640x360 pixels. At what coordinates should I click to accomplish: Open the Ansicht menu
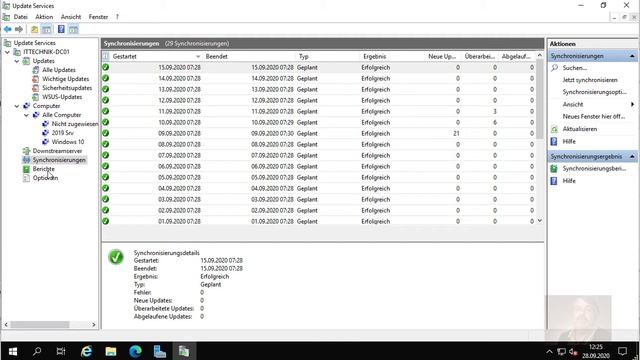click(x=71, y=17)
